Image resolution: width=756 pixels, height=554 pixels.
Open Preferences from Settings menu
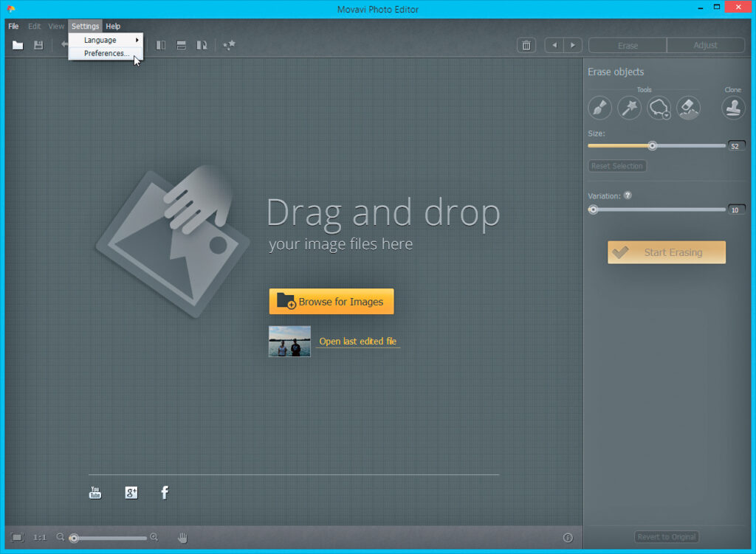106,53
